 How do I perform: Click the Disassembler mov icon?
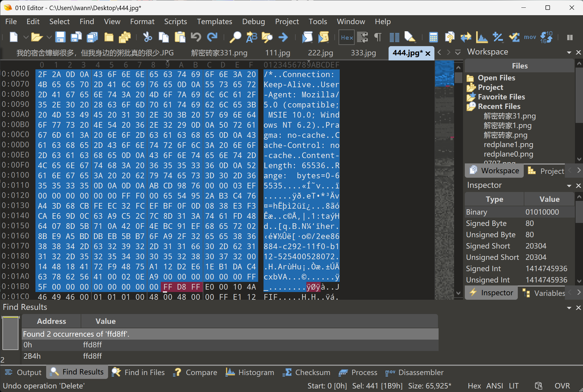click(x=530, y=37)
